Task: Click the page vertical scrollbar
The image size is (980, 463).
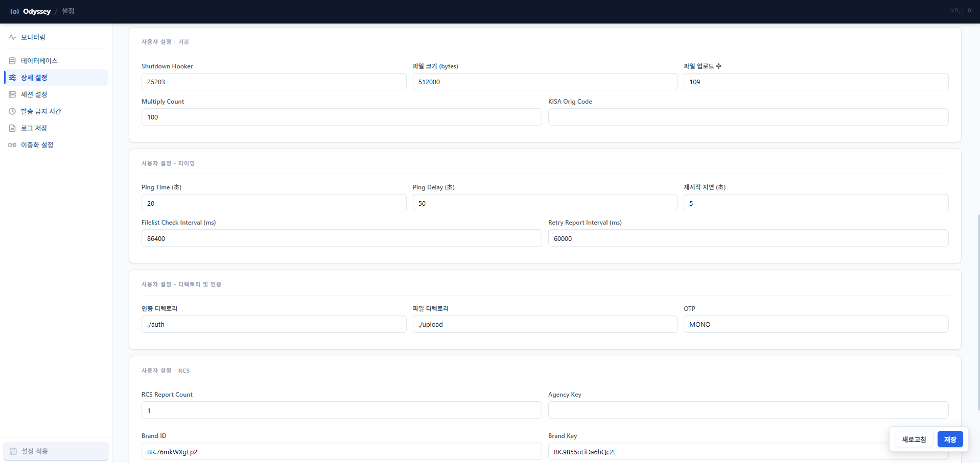Action: coord(978,312)
